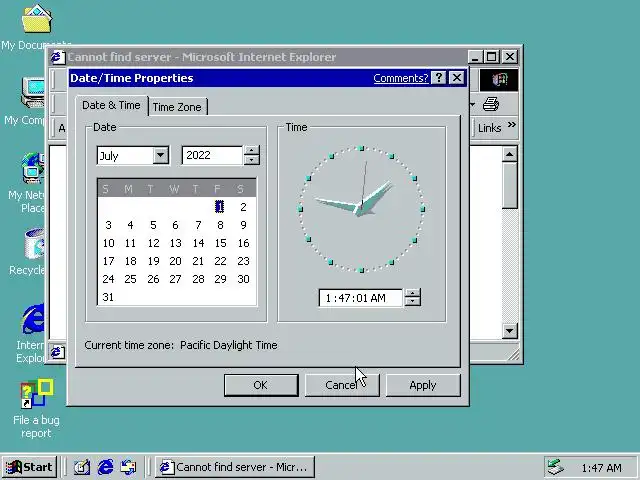Click the Cancel button

(x=342, y=385)
